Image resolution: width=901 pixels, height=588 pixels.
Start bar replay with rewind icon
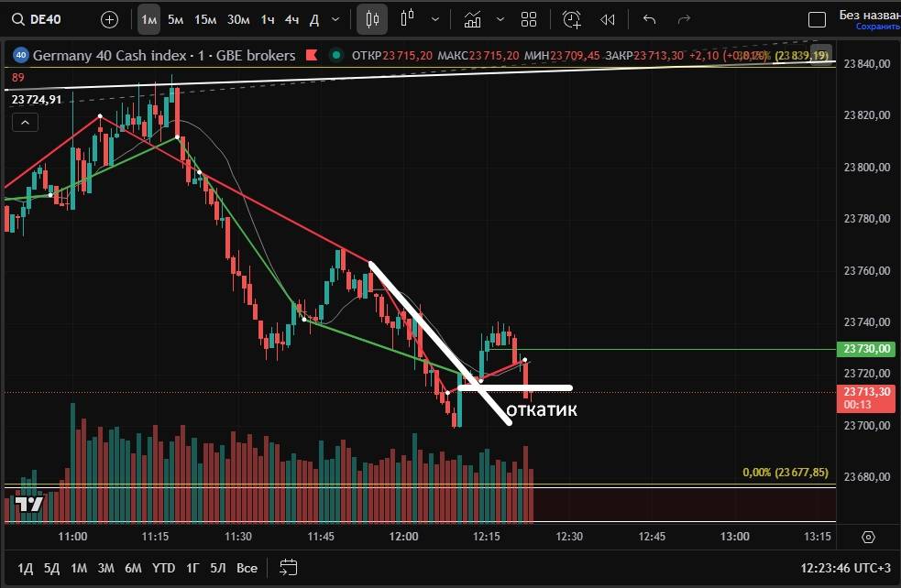607,19
